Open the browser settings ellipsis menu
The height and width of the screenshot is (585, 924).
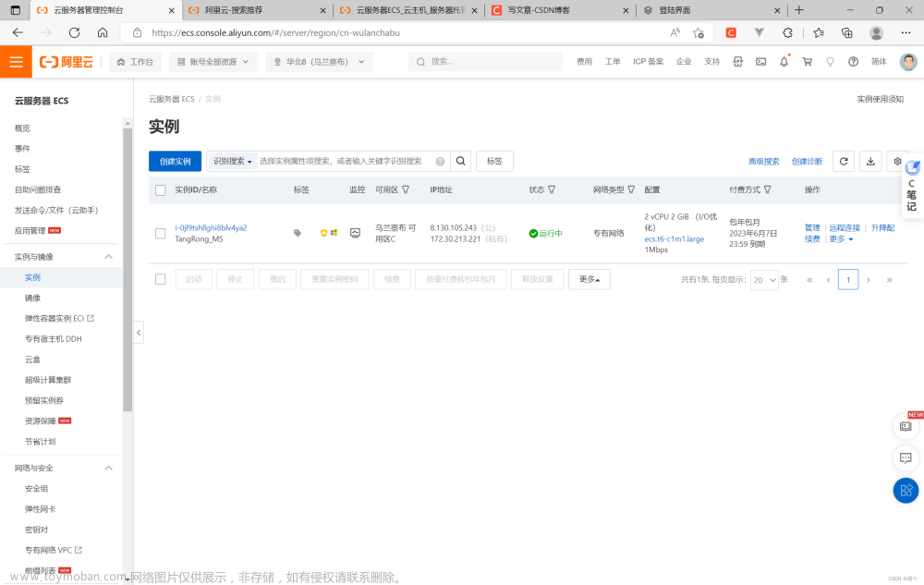(x=906, y=33)
